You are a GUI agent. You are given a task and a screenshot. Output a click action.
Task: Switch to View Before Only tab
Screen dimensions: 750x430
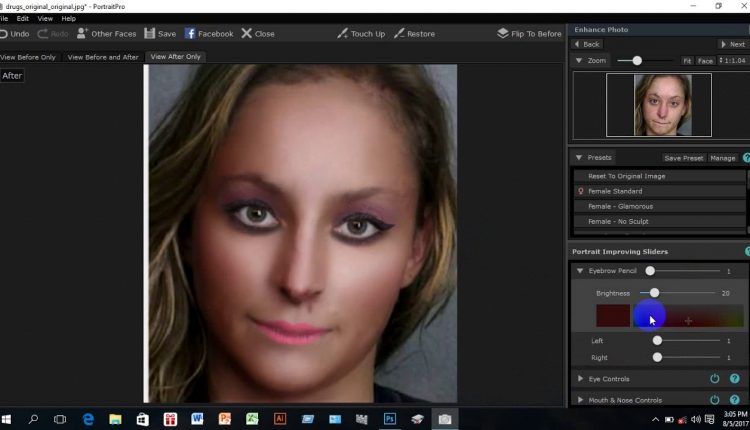(x=28, y=57)
